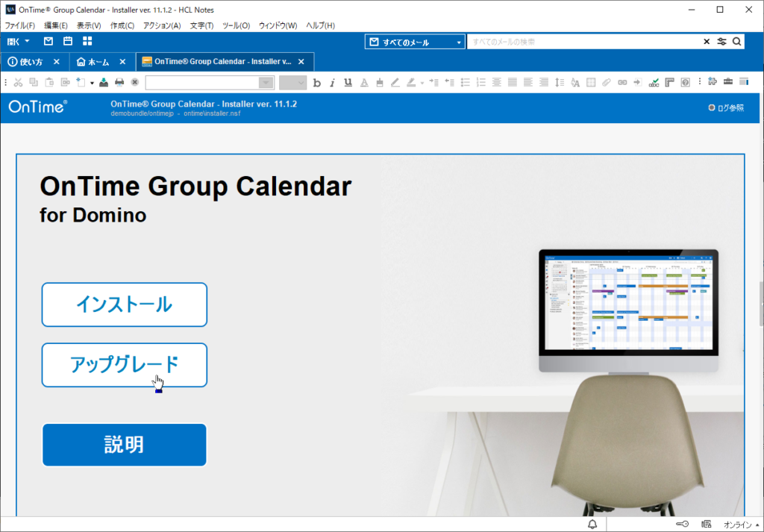This screenshot has height=532, width=764.
Task: Click the Paste clipboard icon
Action: [x=49, y=82]
